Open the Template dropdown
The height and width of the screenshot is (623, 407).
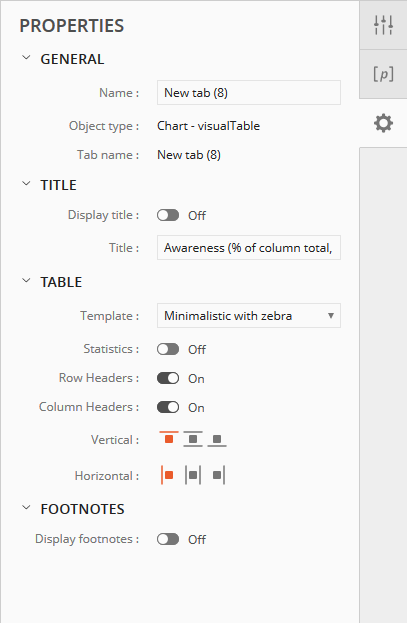point(249,315)
